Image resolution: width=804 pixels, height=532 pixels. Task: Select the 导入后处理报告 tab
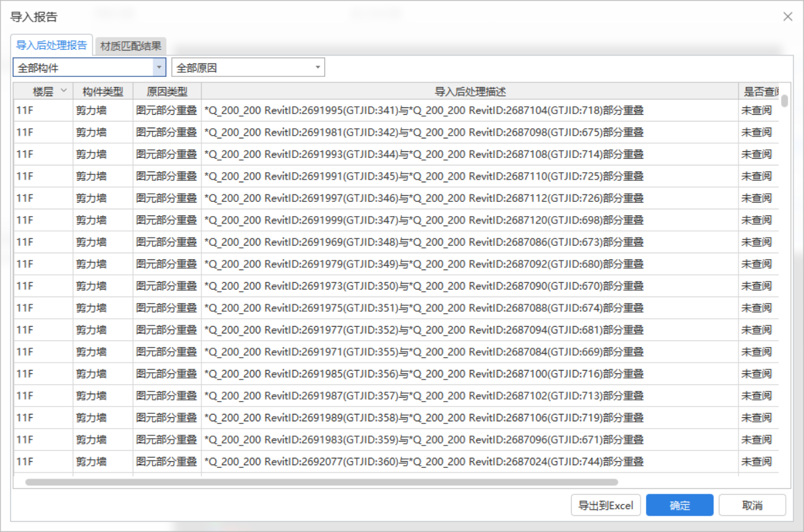[x=51, y=45]
